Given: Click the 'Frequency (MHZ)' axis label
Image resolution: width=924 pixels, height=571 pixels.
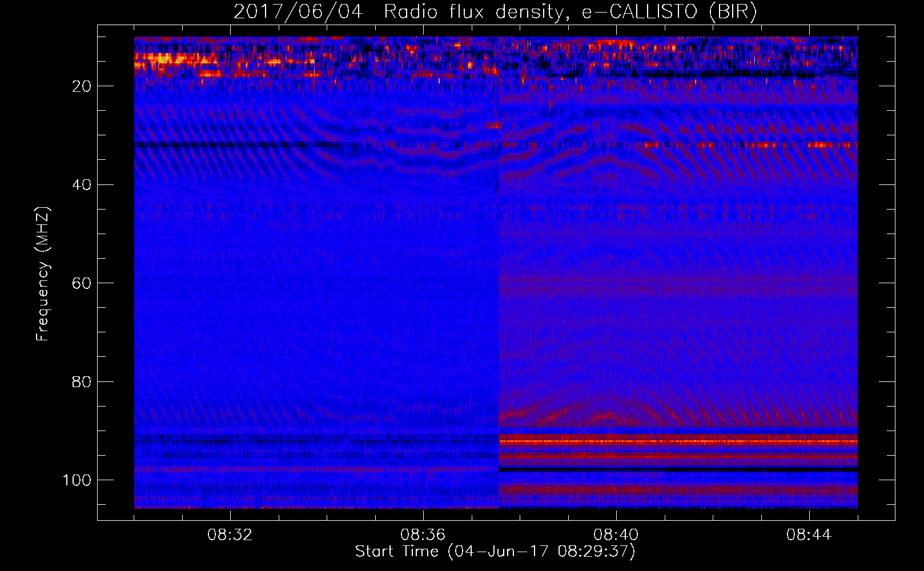Looking at the screenshot, I should (43, 274).
